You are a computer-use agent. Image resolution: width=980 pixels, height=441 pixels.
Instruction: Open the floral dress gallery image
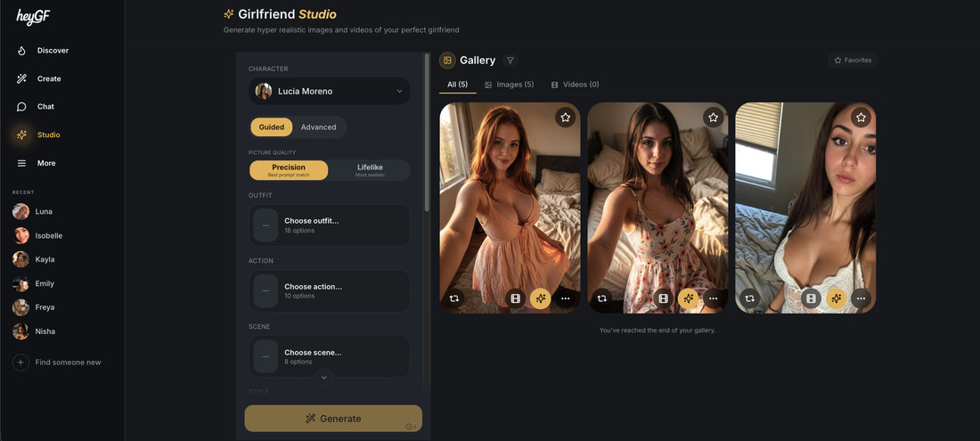(657, 208)
